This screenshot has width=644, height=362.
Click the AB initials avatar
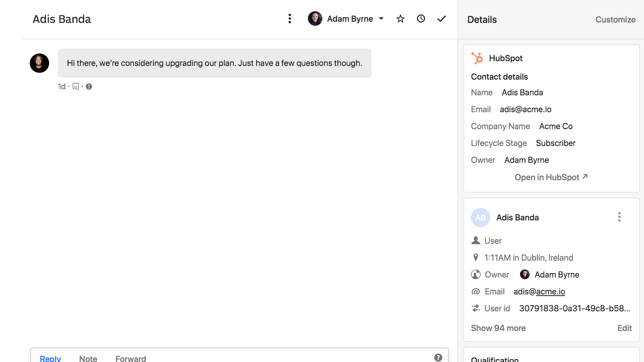pos(481,218)
